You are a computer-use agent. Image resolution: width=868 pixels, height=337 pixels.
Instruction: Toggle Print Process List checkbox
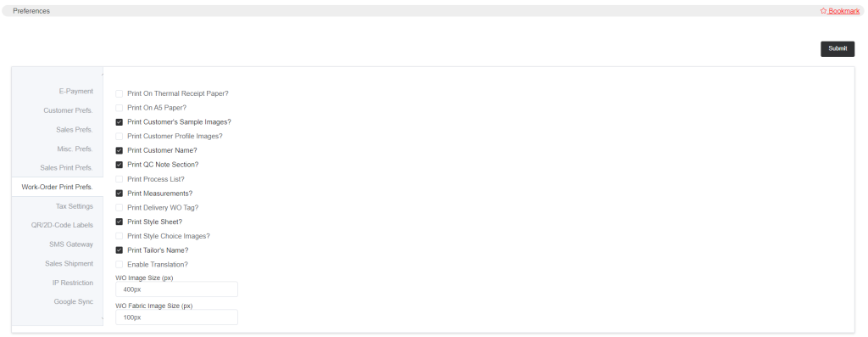119,179
